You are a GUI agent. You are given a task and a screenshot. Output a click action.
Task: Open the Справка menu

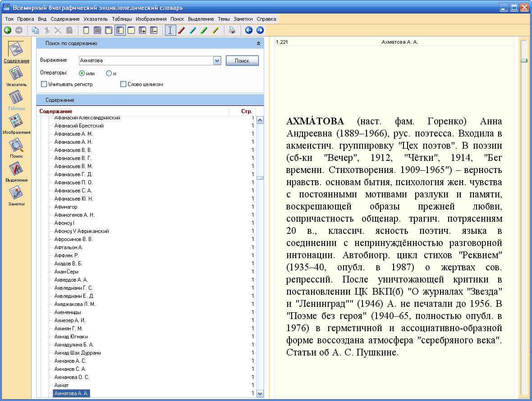click(x=266, y=19)
